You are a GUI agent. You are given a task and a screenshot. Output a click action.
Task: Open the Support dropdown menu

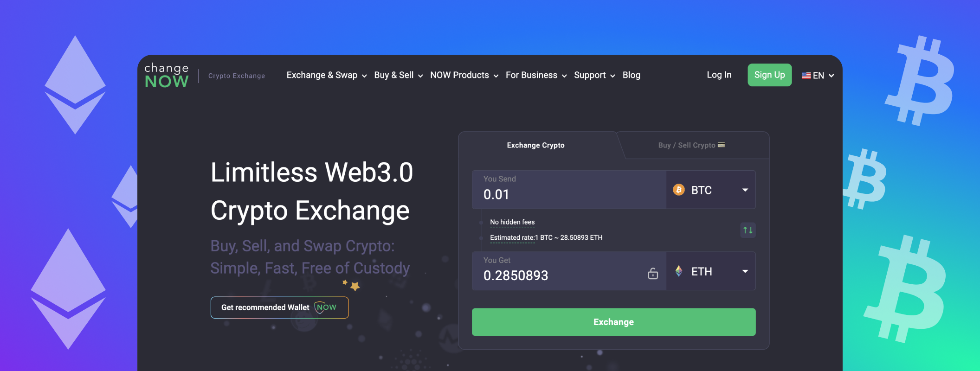pos(595,75)
